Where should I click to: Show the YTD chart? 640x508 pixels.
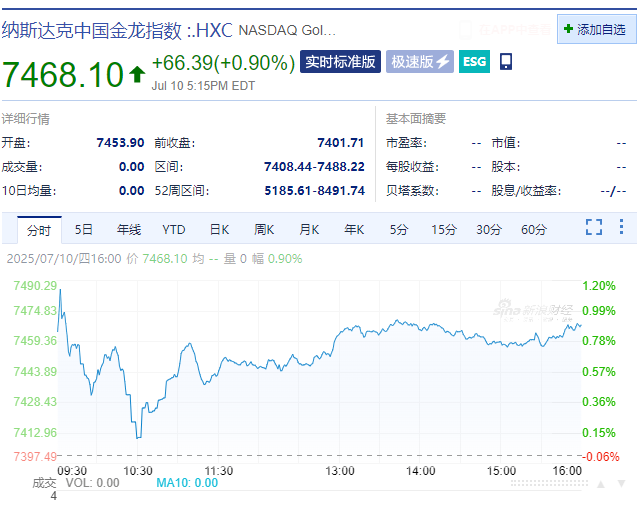click(x=174, y=230)
